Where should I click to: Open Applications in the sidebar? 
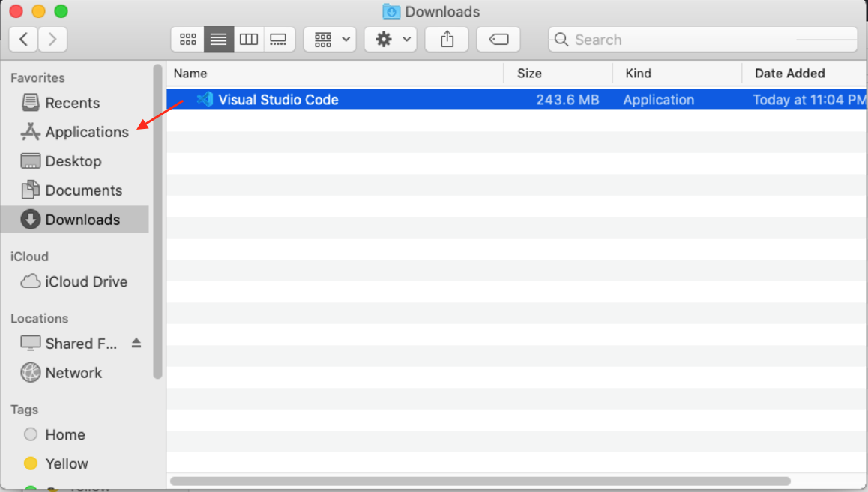[x=75, y=132]
